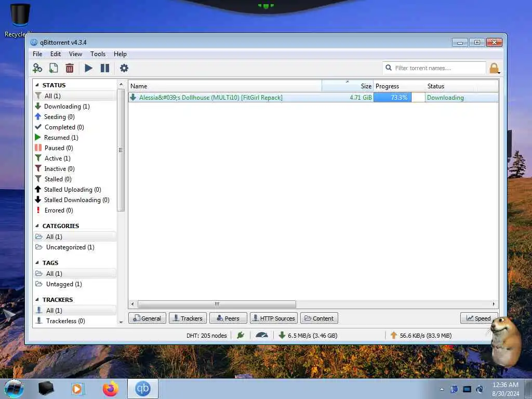Select the Stalled Uploading (0) filter
Viewport: 532px width, 399px height.
[x=73, y=189]
